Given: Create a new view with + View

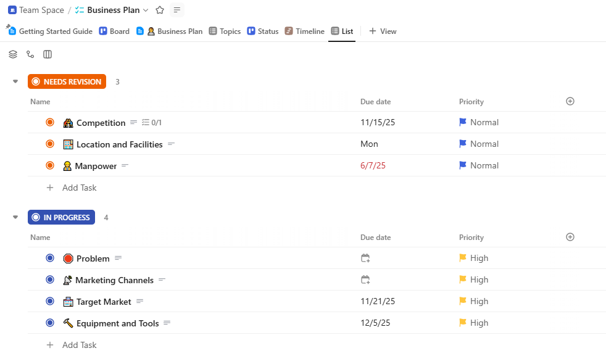Looking at the screenshot, I should pos(383,31).
